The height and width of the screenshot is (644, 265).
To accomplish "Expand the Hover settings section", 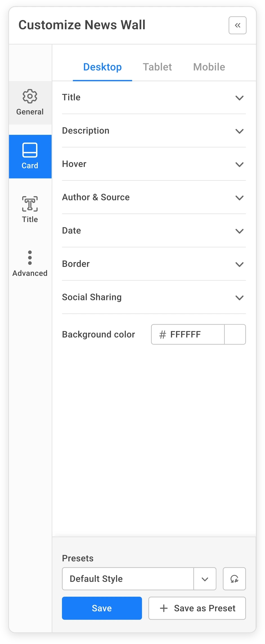I will coord(239,164).
